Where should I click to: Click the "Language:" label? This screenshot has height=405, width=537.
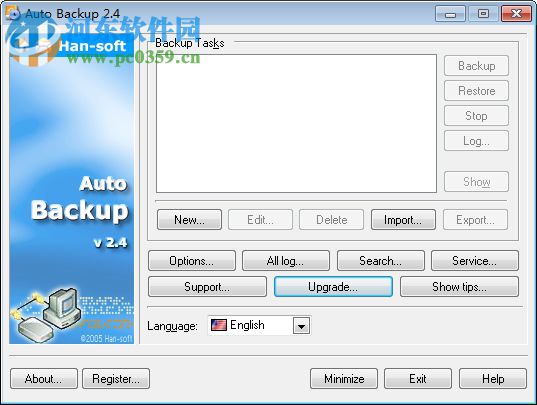coord(172,326)
